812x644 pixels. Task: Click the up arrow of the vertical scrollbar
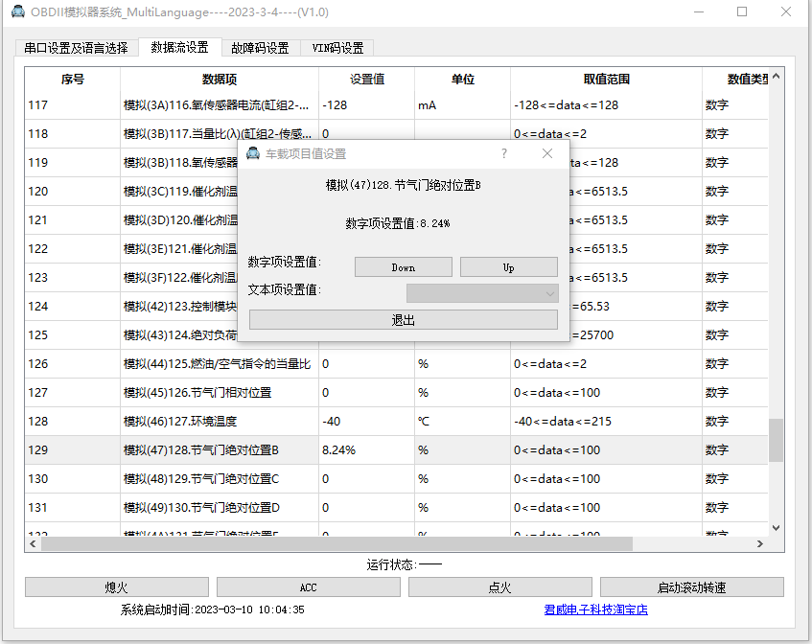pyautogui.click(x=777, y=75)
